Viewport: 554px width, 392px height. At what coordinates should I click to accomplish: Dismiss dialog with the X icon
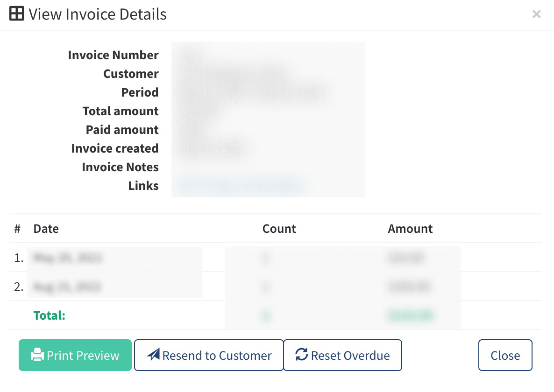[536, 14]
